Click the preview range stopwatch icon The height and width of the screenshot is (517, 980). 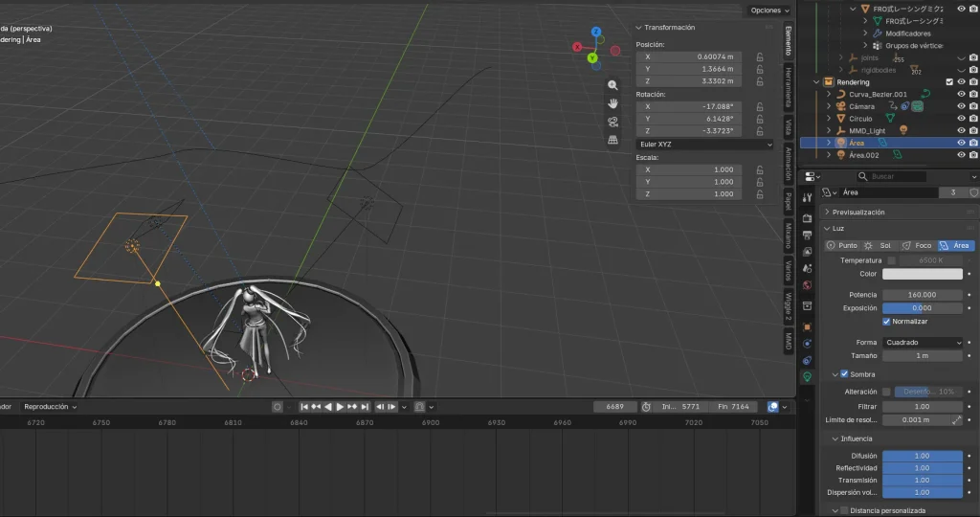click(x=646, y=407)
